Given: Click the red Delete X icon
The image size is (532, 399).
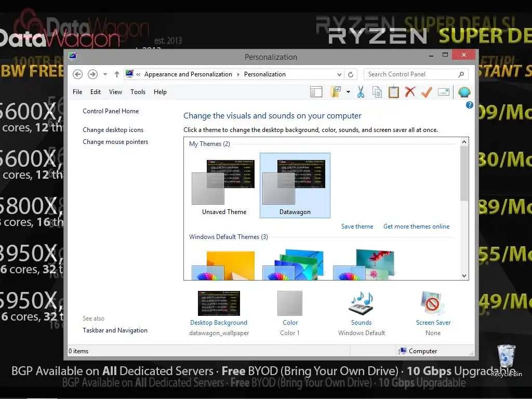Looking at the screenshot, I should 410,91.
